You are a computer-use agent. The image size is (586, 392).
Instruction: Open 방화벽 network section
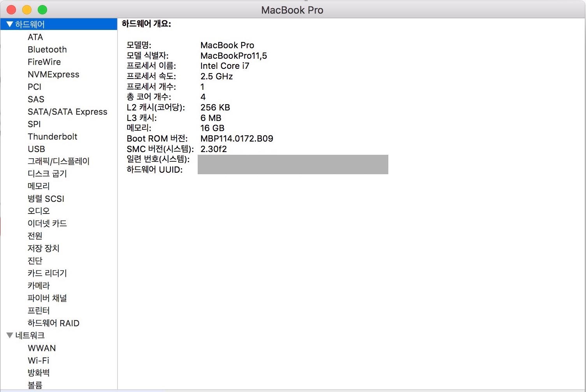point(39,373)
